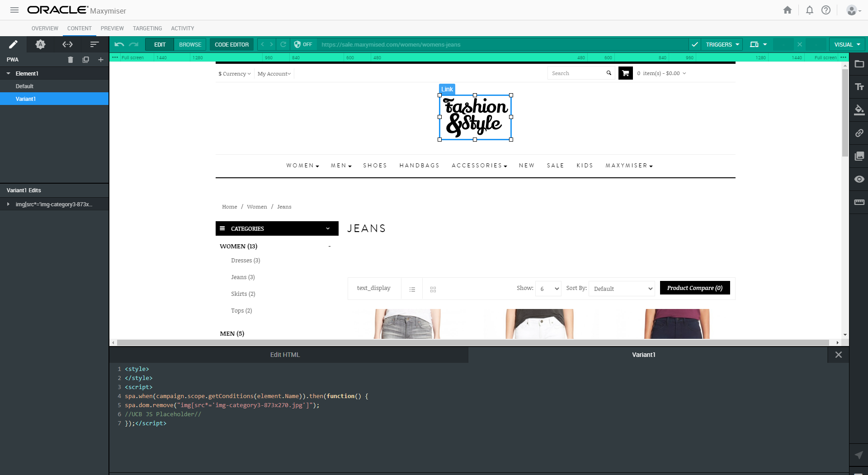Open the text formatting tool
This screenshot has width=868, height=475.
click(x=859, y=87)
